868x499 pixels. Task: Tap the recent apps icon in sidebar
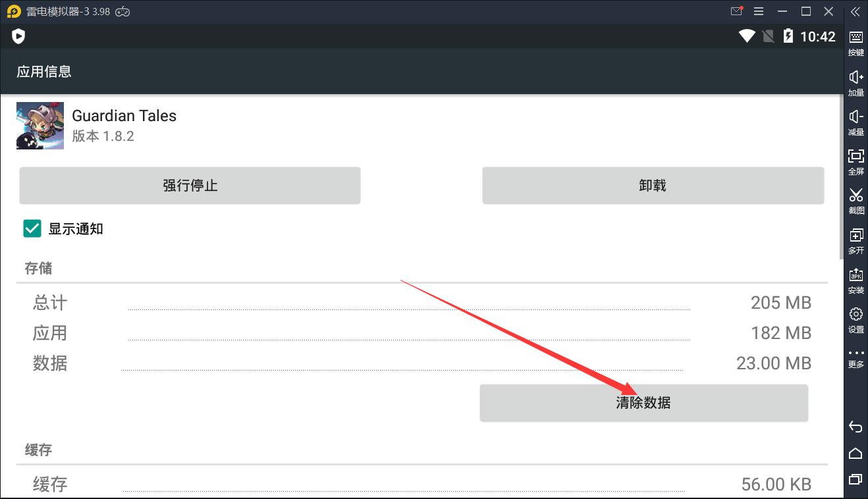[x=855, y=479]
